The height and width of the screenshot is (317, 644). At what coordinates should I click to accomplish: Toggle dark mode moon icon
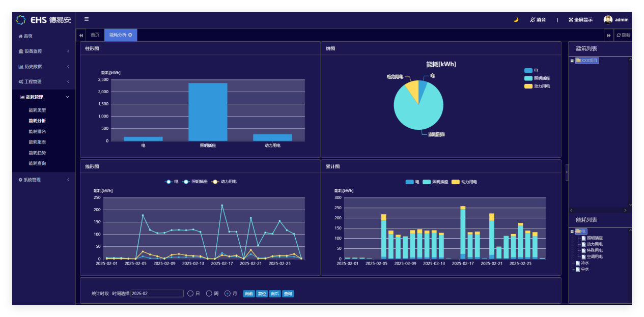point(516,20)
